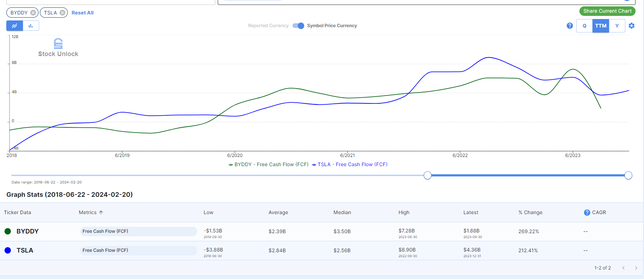Click BYDDY low value -$1.53B

[213, 231]
